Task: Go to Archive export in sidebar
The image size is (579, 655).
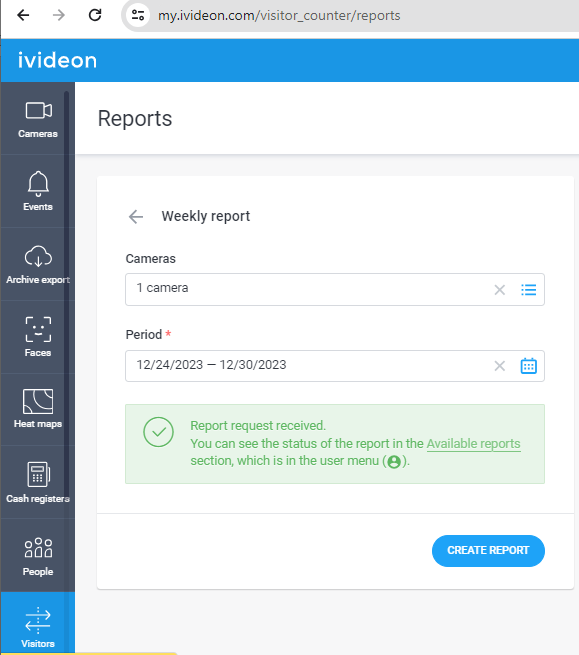Action: [x=38, y=264]
